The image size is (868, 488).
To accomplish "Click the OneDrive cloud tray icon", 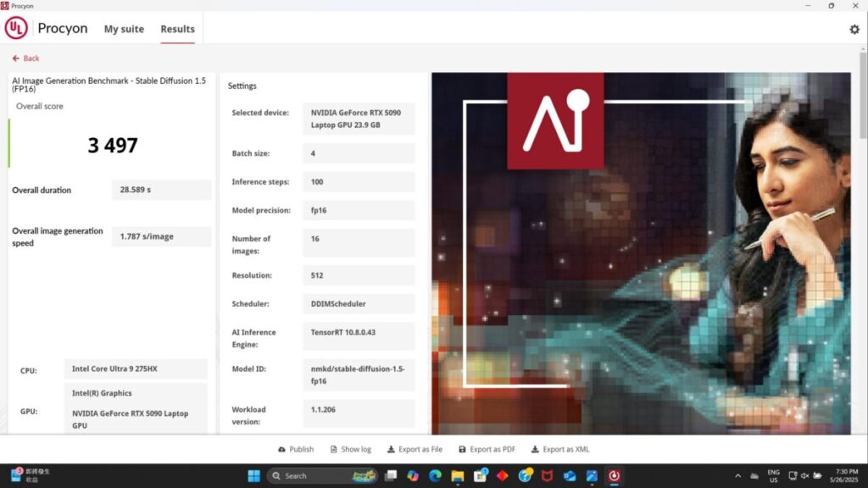I will tap(754, 476).
